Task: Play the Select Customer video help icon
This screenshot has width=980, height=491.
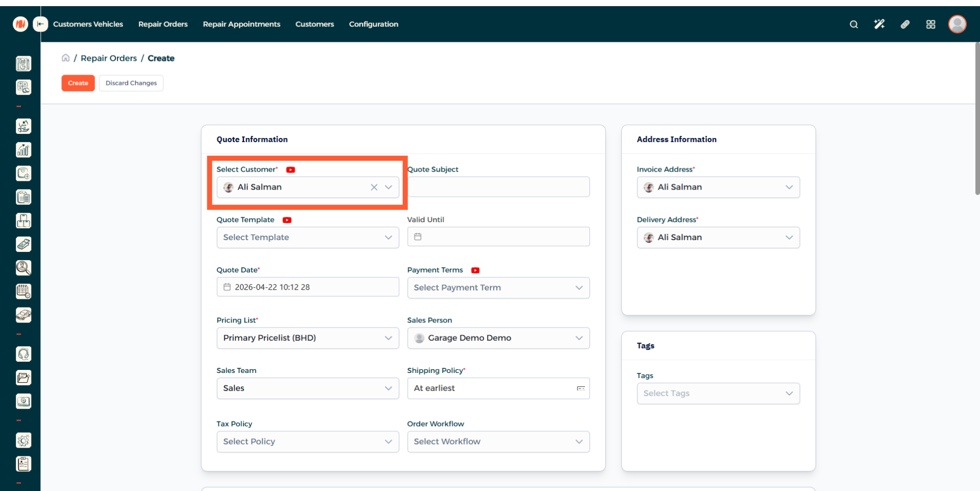Action: coord(290,170)
